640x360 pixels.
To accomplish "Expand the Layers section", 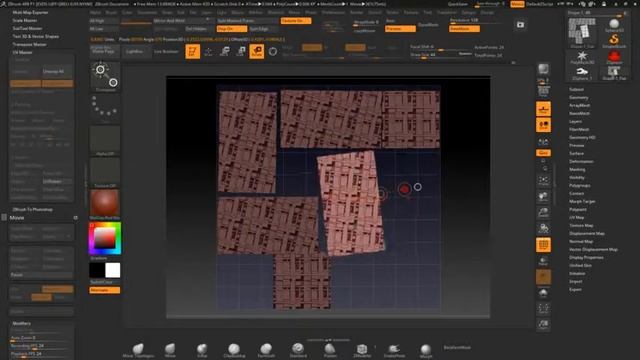I will (576, 122).
